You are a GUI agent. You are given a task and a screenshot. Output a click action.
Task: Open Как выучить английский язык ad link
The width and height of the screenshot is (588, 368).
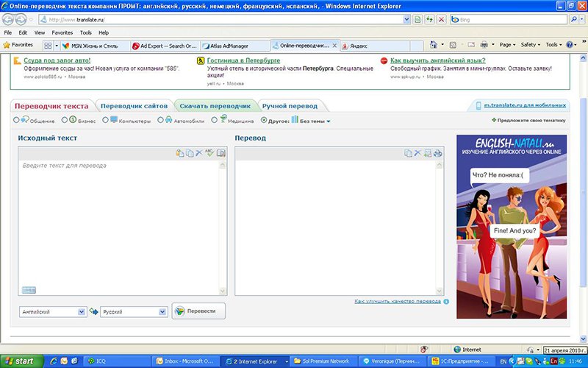click(x=437, y=60)
